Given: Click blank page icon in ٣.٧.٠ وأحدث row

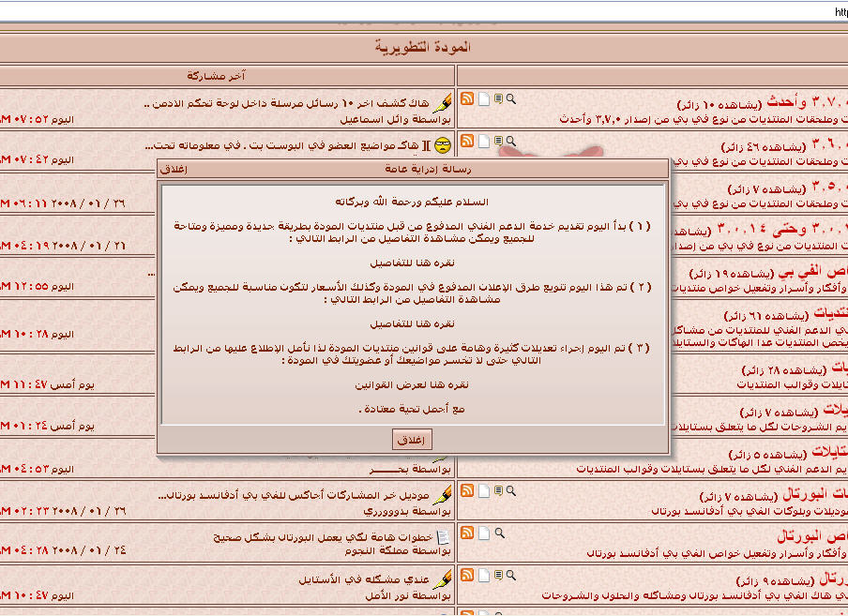Looking at the screenshot, I should 483,99.
